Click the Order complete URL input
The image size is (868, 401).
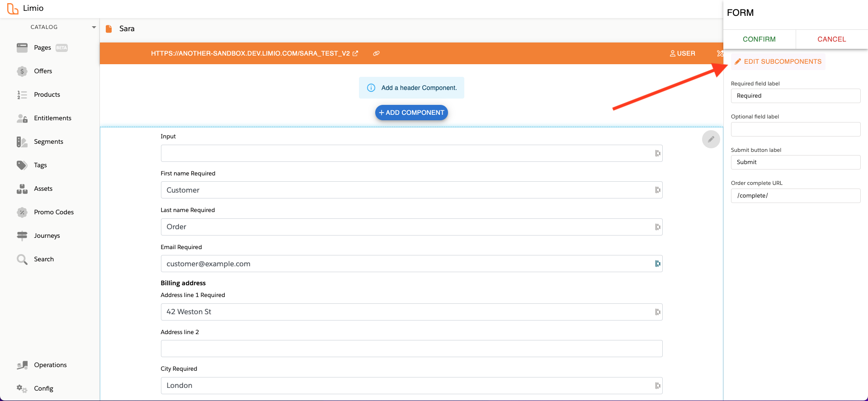(795, 196)
